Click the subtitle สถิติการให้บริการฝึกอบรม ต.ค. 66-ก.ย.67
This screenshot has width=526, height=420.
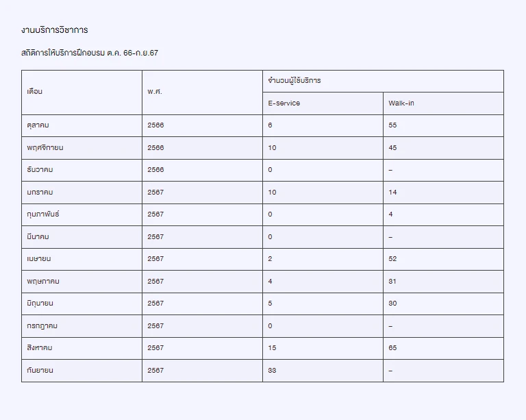coord(90,53)
